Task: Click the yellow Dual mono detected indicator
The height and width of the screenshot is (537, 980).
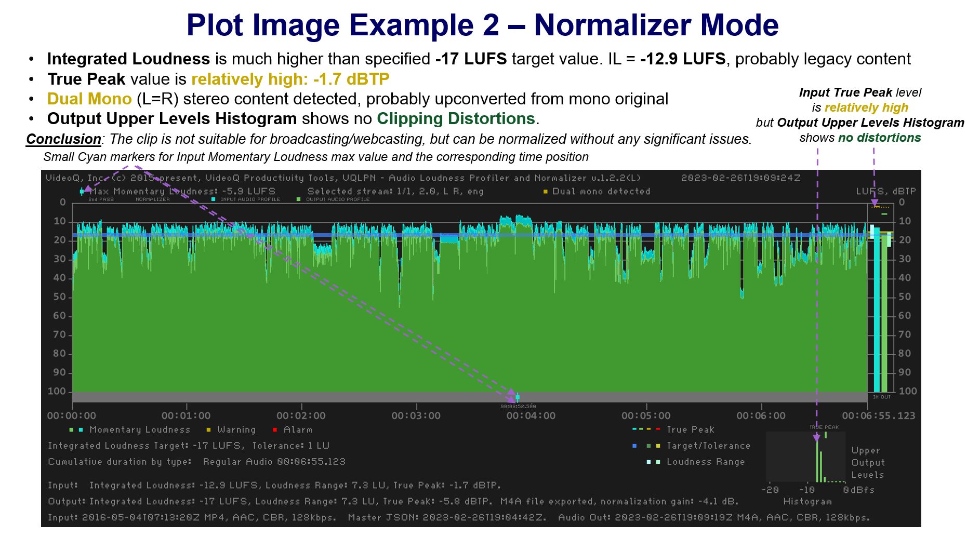Action: pyautogui.click(x=546, y=192)
